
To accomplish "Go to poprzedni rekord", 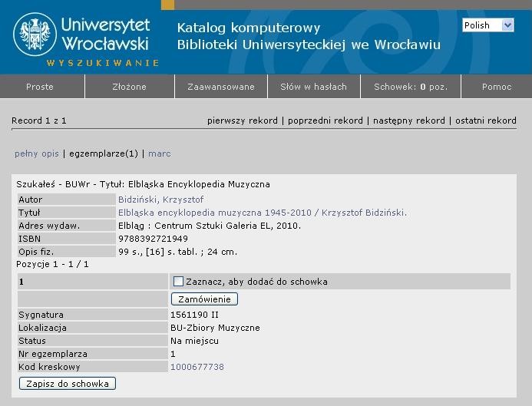I will pyautogui.click(x=325, y=120).
